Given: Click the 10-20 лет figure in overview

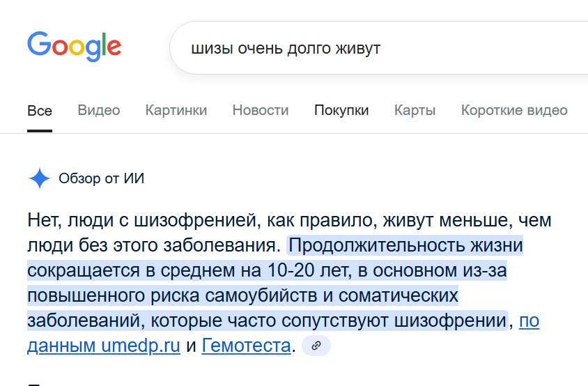Looking at the screenshot, I should 310,270.
